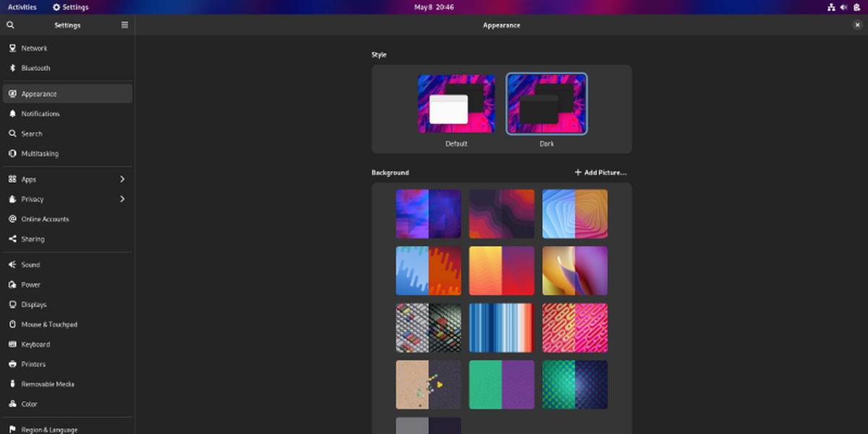
Task: Switch to the Displays panel
Action: 34,305
